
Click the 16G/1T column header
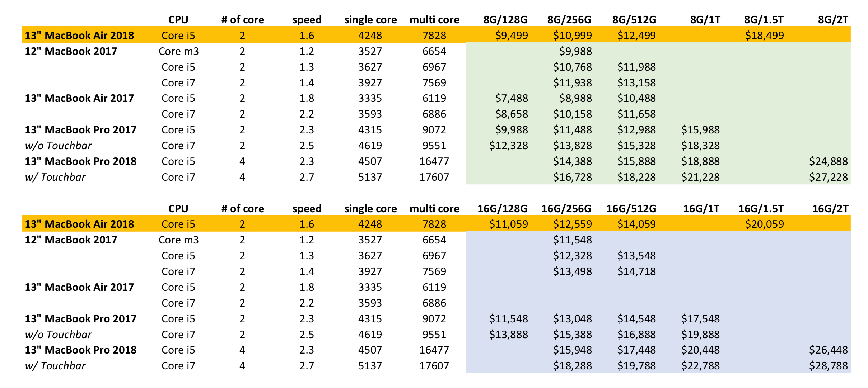tap(701, 209)
